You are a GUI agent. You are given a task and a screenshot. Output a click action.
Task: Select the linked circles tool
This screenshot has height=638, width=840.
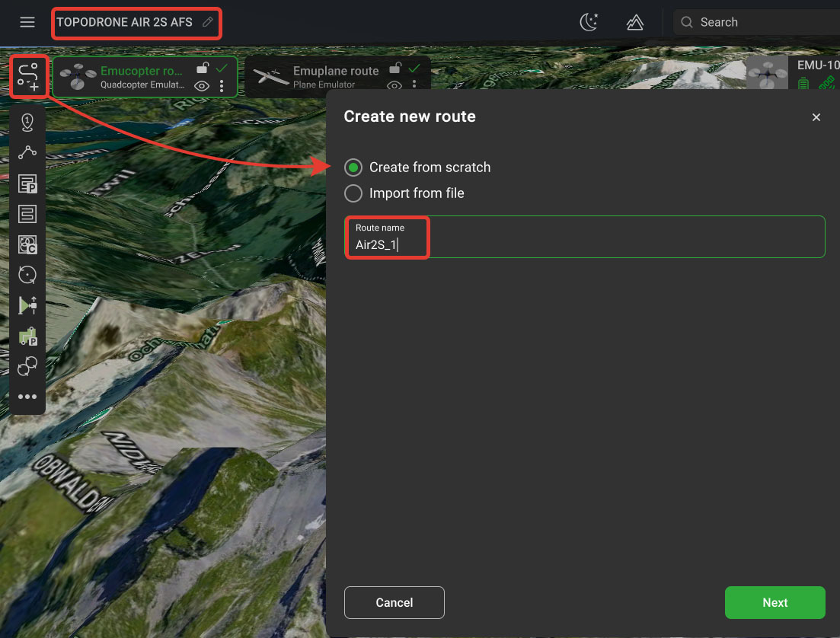tap(27, 366)
